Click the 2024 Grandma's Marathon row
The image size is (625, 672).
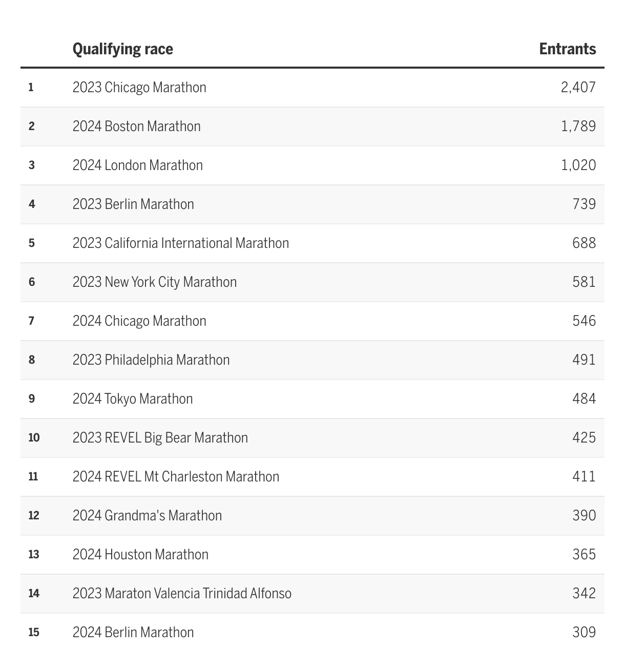[x=148, y=516]
